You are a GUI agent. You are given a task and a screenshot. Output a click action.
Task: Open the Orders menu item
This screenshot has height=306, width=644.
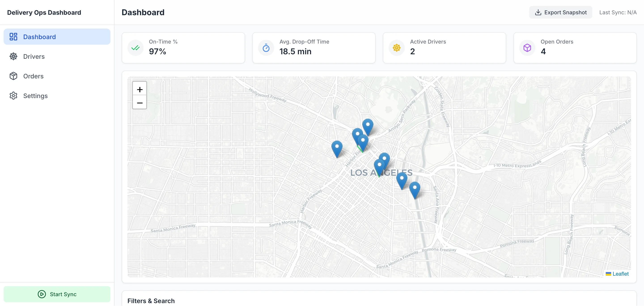coord(33,76)
